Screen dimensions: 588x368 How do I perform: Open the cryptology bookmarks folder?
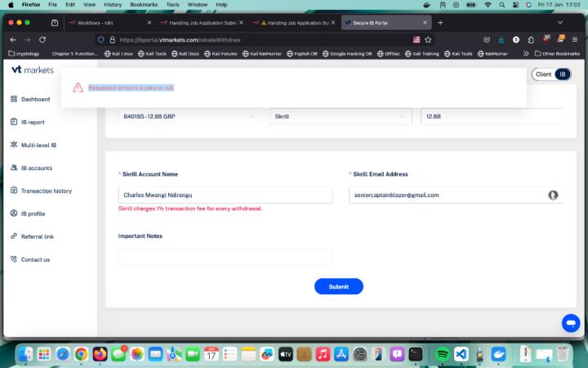[x=24, y=54]
